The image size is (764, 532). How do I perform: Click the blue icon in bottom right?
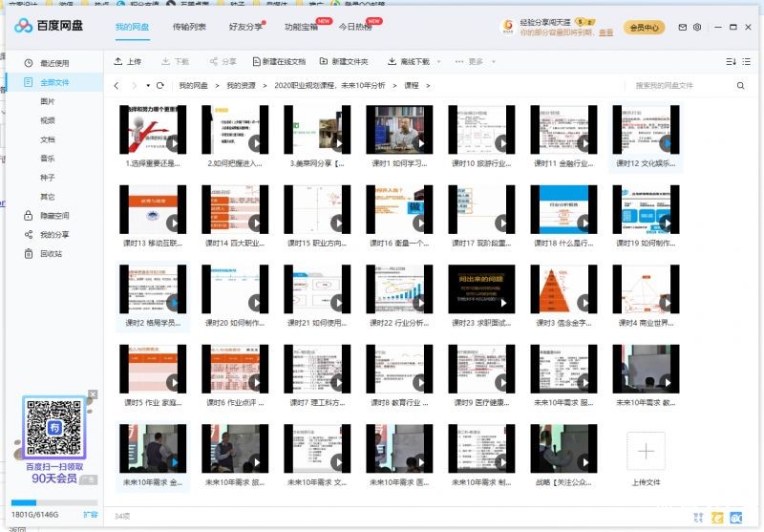coord(735,518)
